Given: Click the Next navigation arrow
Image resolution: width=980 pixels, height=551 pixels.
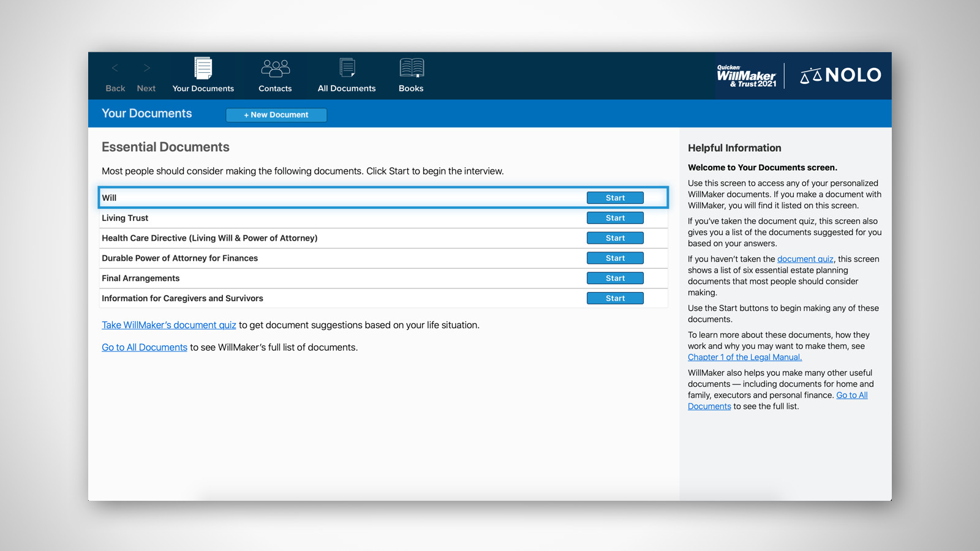Looking at the screenshot, I should point(146,69).
